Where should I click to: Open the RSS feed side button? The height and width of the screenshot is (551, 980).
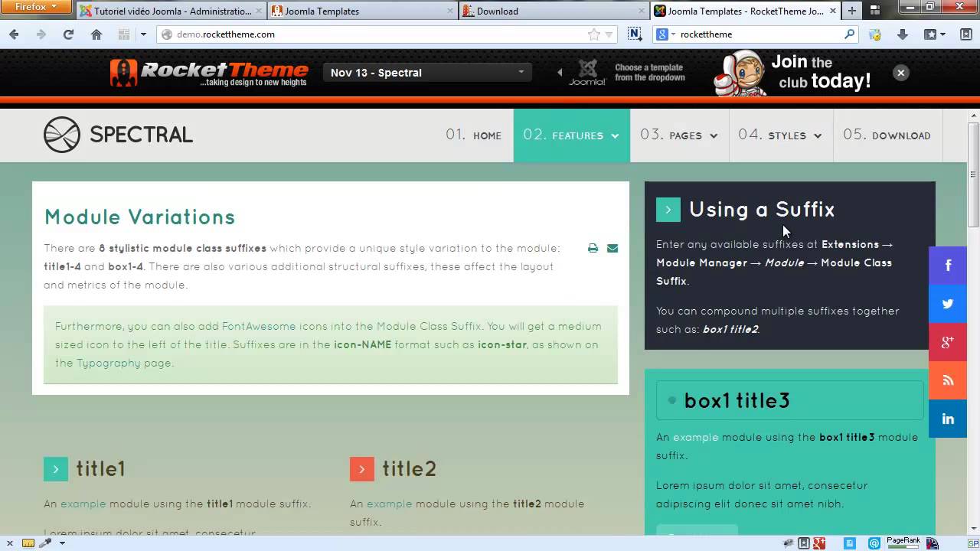pyautogui.click(x=948, y=380)
